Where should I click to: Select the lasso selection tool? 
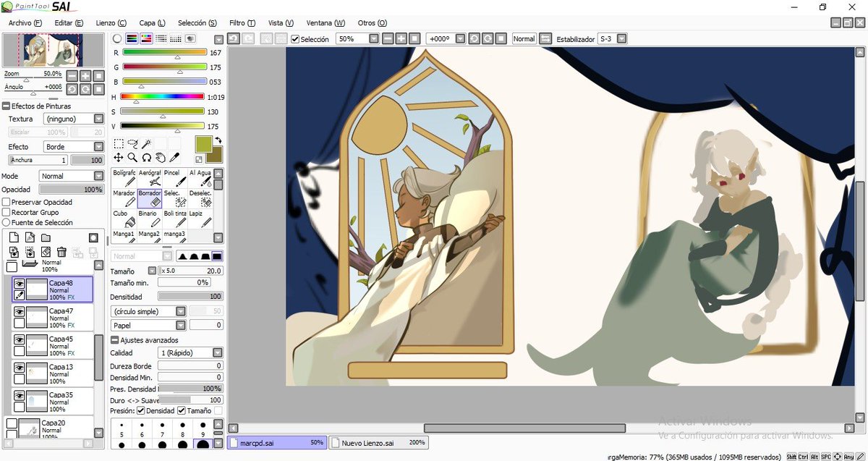click(132, 143)
